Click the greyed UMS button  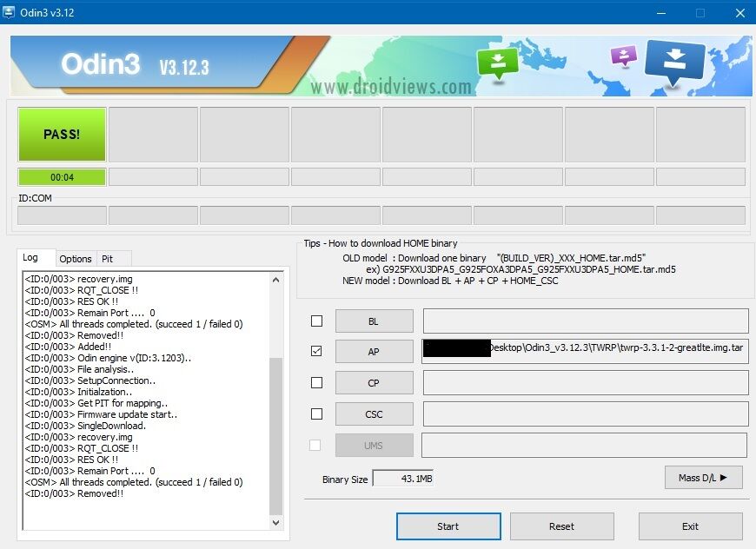click(375, 446)
